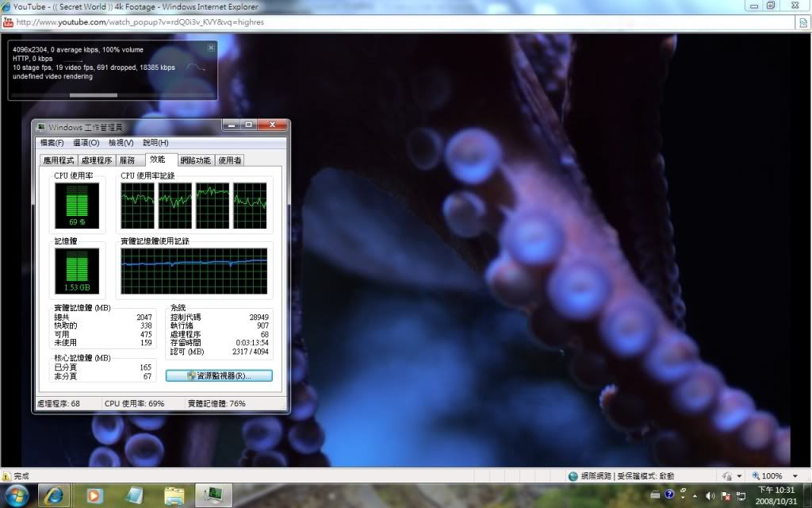Close the video stats overlay
Screen dimensions: 812x508
coord(211,48)
